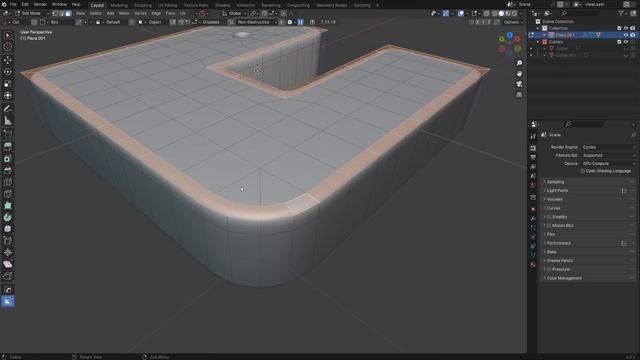The width and height of the screenshot is (640, 360).
Task: Click the add workspace plus button
Action: point(378,5)
